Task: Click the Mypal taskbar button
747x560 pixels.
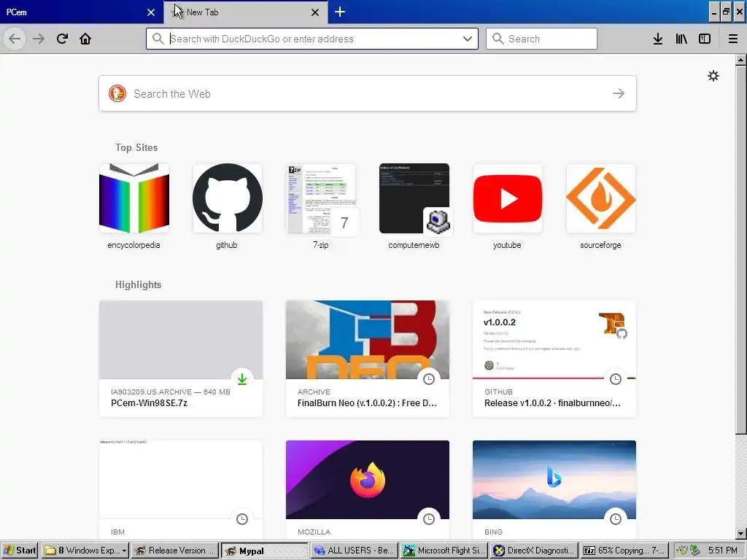Action: pos(265,551)
